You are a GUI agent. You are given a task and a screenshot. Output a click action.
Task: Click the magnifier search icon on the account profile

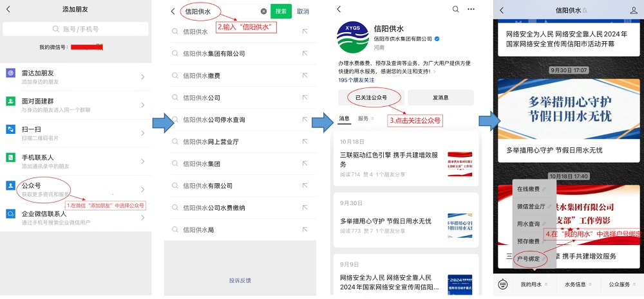pos(456,10)
